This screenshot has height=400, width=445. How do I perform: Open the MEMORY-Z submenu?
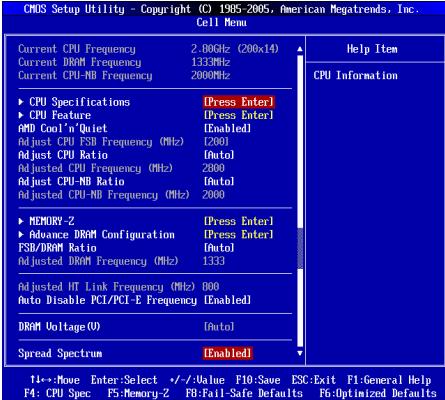click(x=52, y=221)
